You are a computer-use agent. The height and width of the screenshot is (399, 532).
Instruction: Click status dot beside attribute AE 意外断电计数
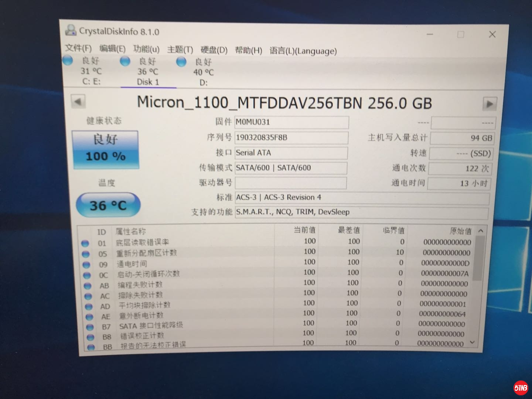click(89, 317)
